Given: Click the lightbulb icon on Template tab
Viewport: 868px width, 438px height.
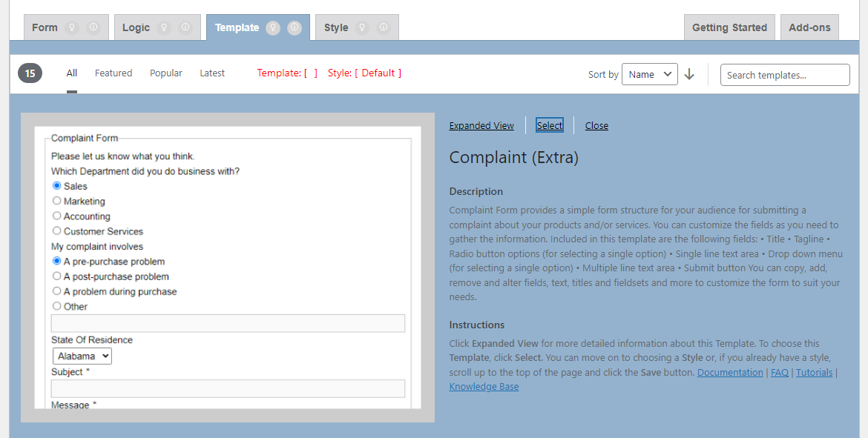Looking at the screenshot, I should (x=273, y=27).
